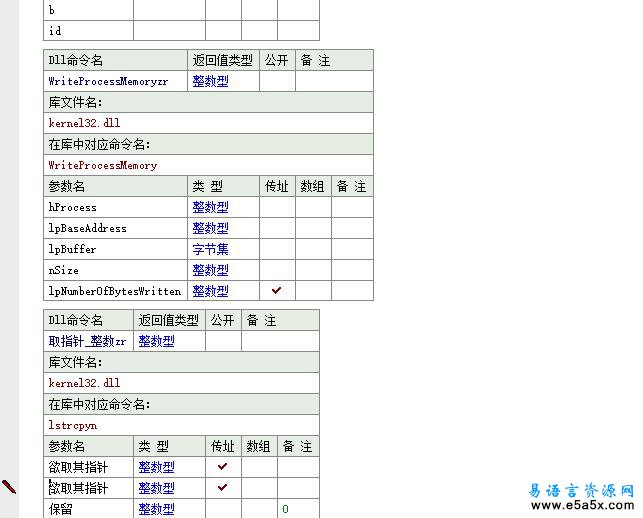Select the lpBuffer parameter name
The image size is (643, 518).
click(x=72, y=249)
